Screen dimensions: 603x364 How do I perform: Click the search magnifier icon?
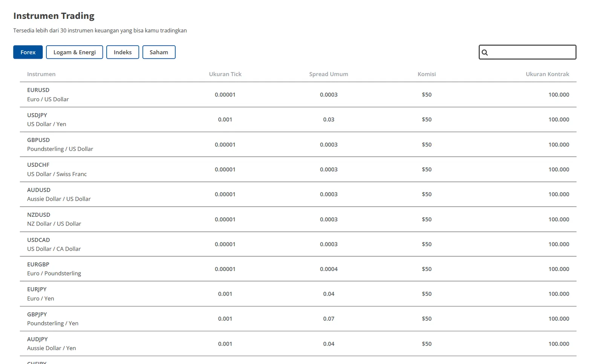click(x=485, y=53)
